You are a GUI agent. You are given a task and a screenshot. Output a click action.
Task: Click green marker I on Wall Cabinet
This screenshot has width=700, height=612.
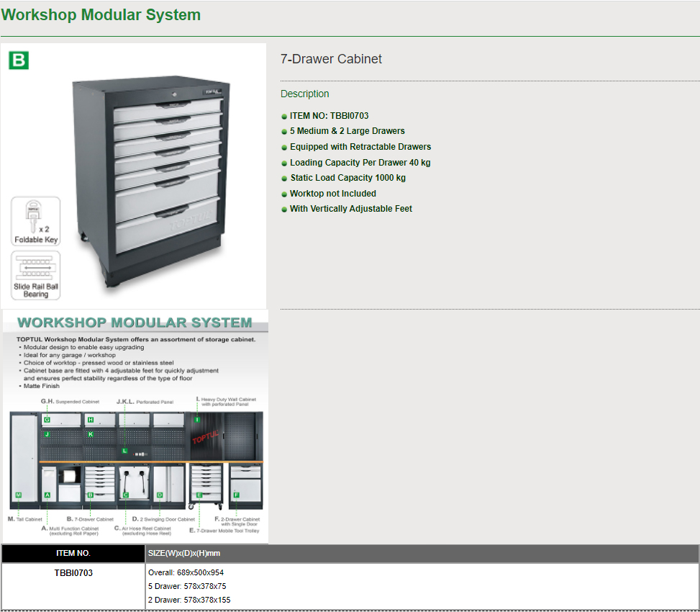pyautogui.click(x=197, y=419)
